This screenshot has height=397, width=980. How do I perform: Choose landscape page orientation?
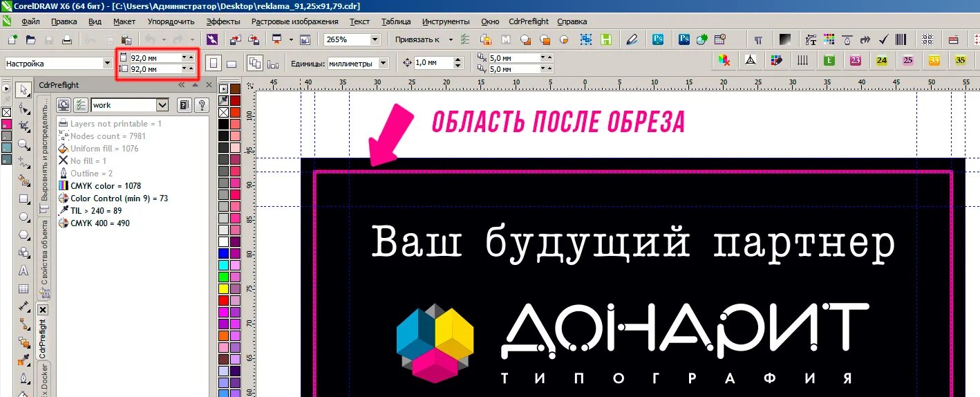(x=232, y=63)
